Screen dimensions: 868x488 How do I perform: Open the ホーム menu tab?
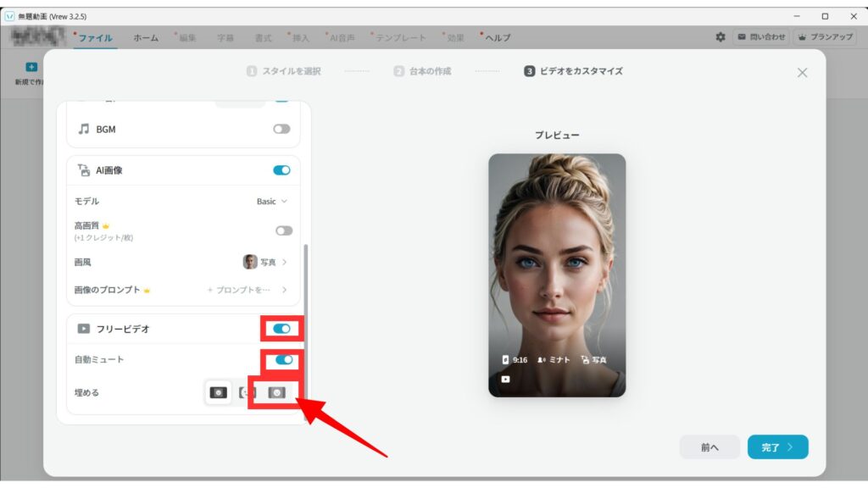145,38
